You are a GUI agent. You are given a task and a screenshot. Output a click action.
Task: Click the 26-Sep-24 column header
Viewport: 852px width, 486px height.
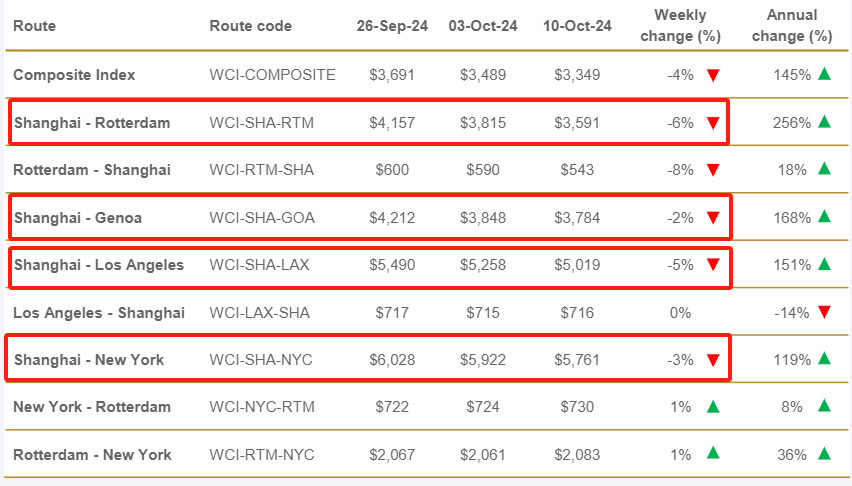(392, 26)
